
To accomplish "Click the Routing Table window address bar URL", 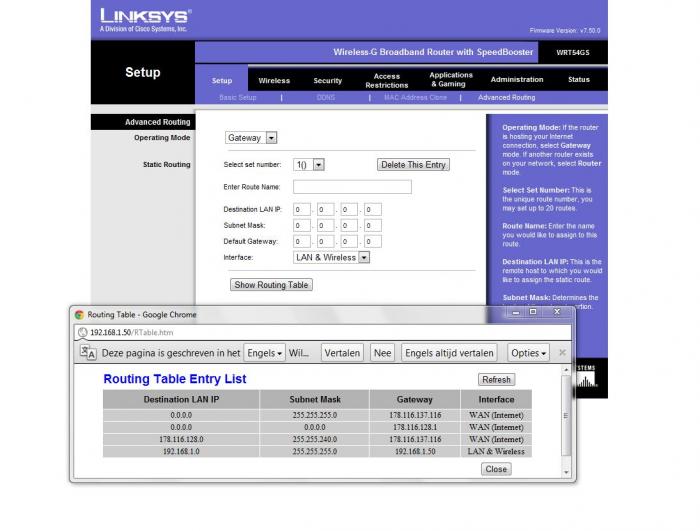I will coord(132,332).
